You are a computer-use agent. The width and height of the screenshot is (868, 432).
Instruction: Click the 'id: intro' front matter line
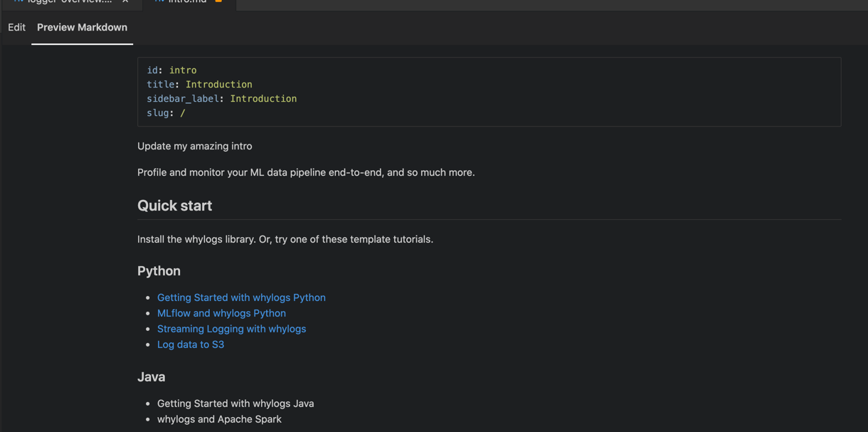pyautogui.click(x=171, y=70)
